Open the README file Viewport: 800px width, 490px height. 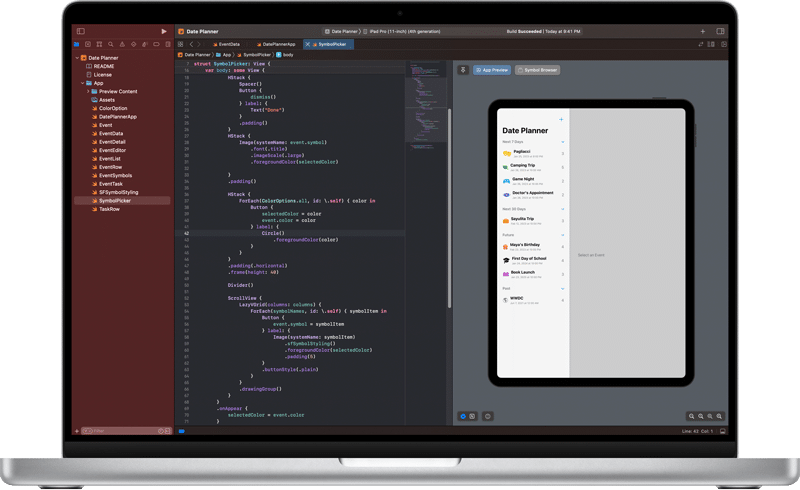tap(100, 66)
